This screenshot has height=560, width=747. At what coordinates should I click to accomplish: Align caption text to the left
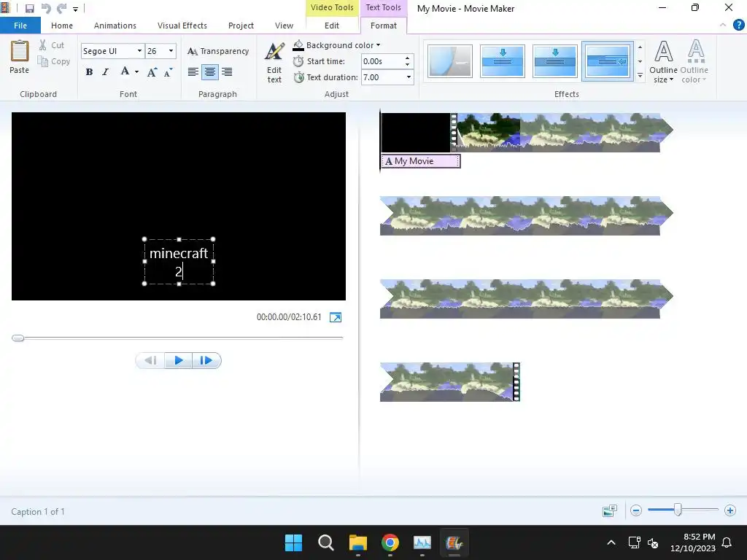193,72
